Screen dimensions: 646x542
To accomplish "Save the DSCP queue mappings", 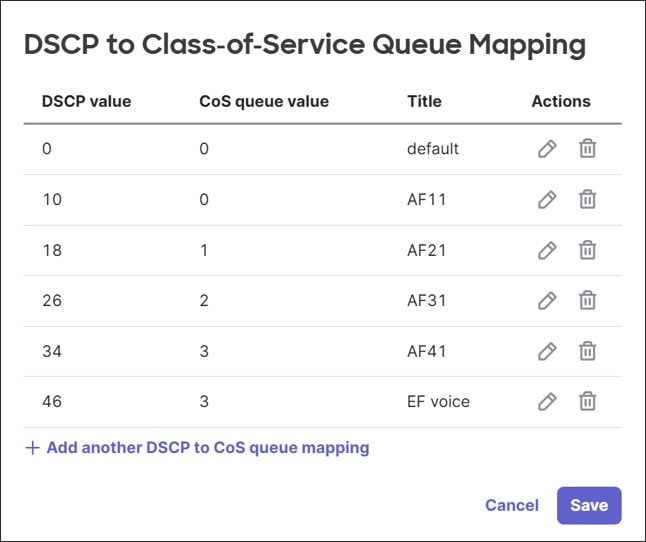I will (x=589, y=506).
